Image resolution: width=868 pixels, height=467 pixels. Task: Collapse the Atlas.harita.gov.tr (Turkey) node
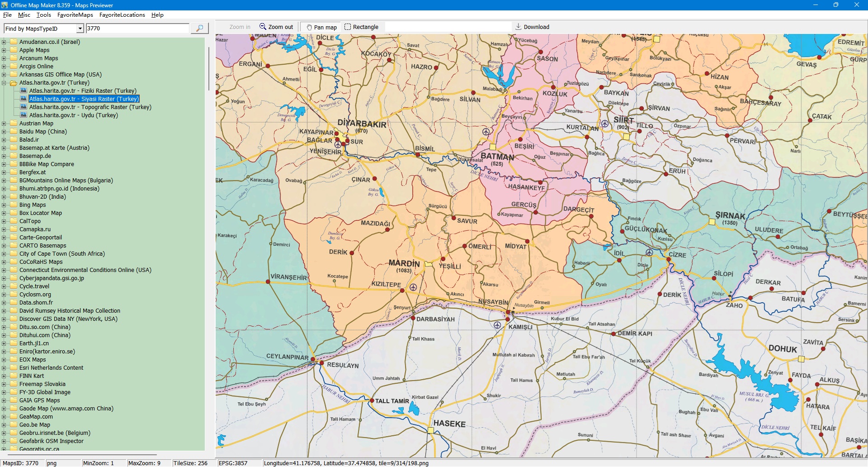point(4,83)
